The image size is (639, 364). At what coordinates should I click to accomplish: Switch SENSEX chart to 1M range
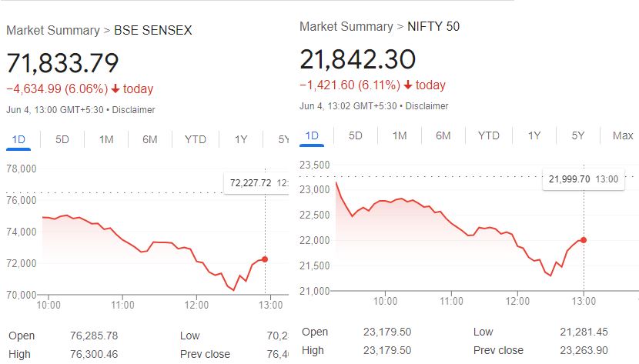tap(106, 139)
